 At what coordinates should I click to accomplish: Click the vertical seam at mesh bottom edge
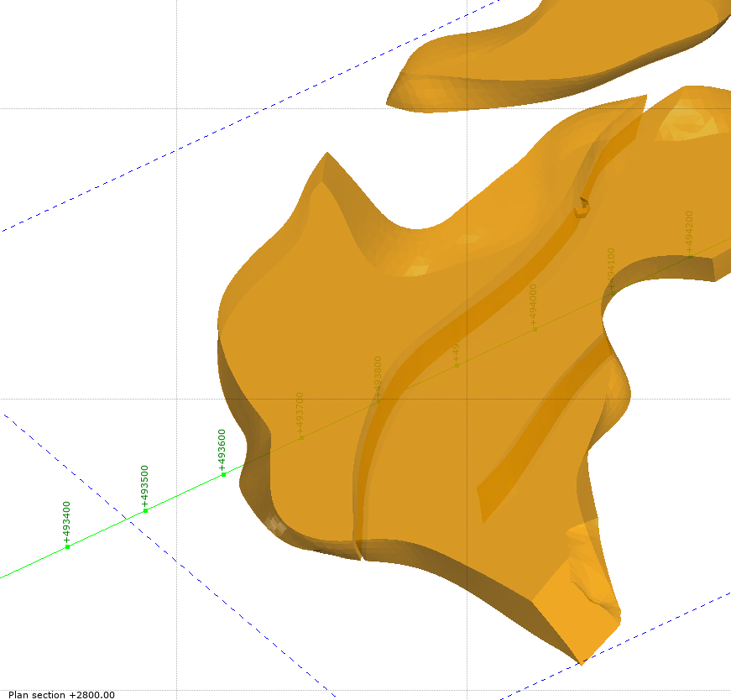pyautogui.click(x=358, y=546)
